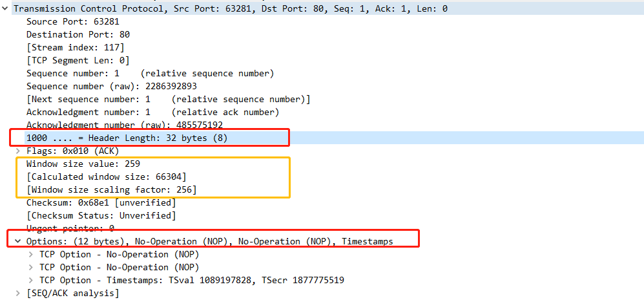Select the Options (12 bytes) row text
Image resolution: width=644 pixels, height=300 pixels.
[210, 241]
